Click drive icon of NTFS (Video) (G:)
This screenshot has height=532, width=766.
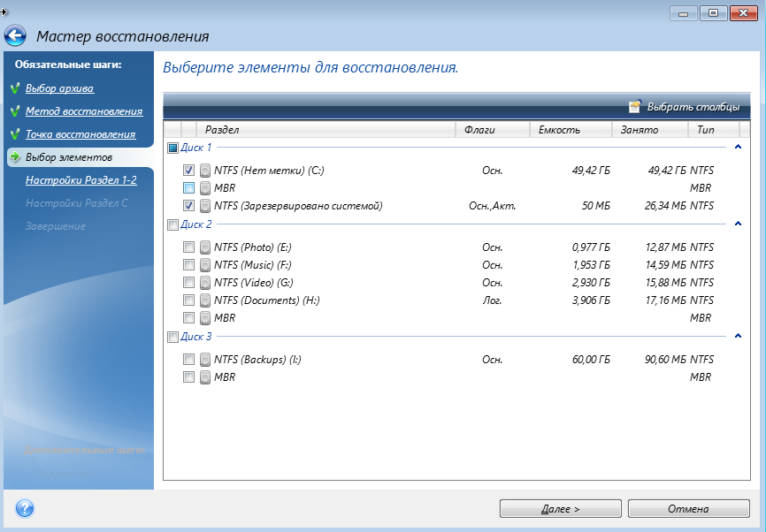(x=205, y=283)
